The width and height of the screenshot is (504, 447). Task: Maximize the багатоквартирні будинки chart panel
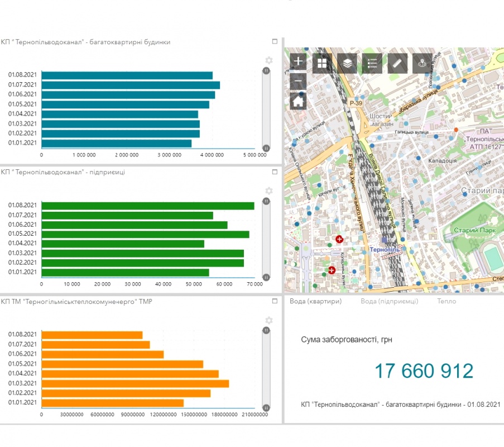[275, 42]
